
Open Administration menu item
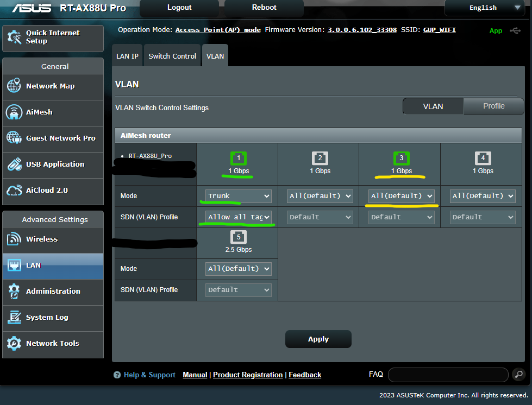click(53, 292)
